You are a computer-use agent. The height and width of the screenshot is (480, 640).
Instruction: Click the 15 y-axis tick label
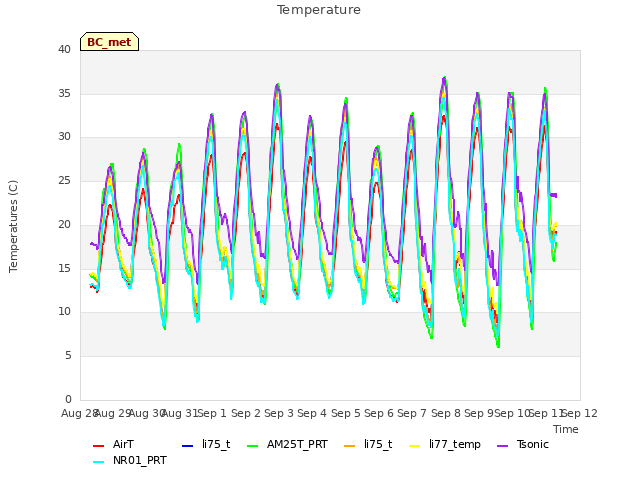click(x=64, y=268)
